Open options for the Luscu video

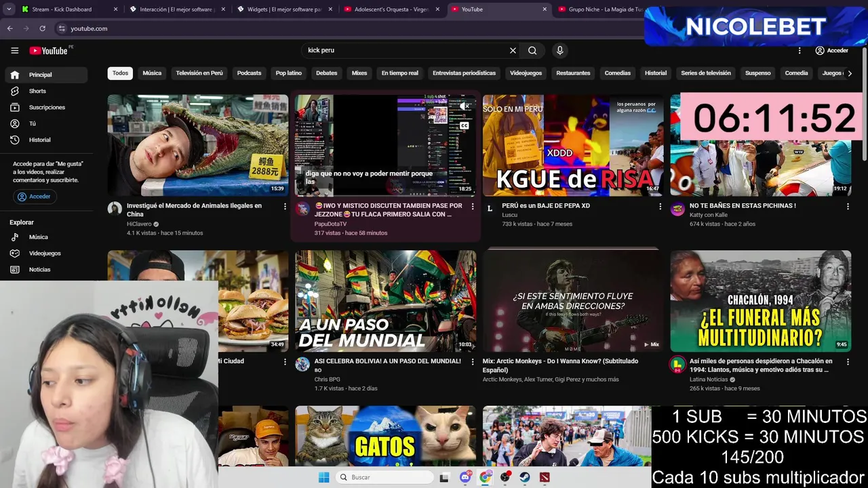660,207
